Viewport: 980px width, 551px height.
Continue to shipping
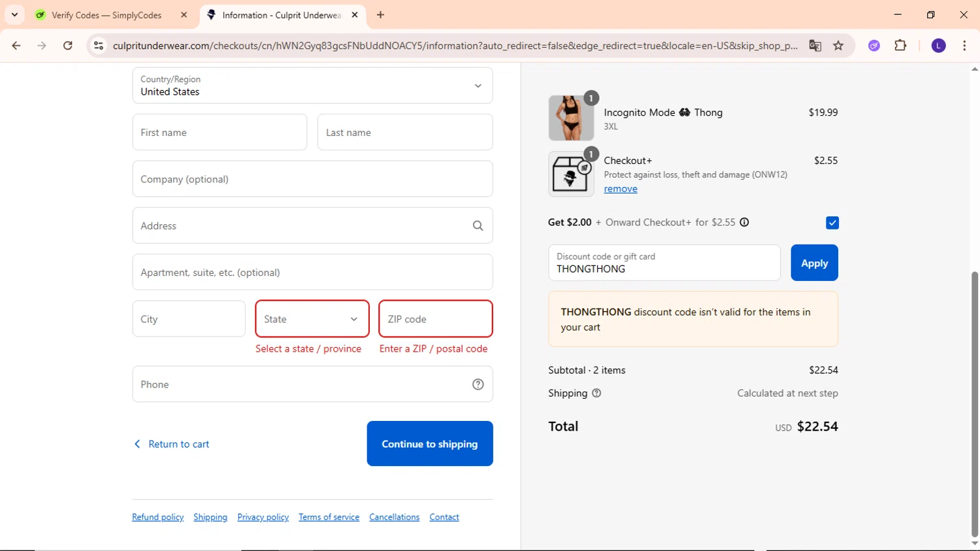pyautogui.click(x=430, y=444)
